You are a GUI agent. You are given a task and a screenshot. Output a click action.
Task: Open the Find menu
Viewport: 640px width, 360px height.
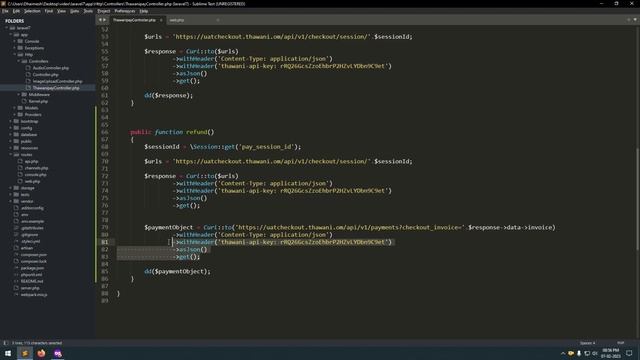[49, 11]
